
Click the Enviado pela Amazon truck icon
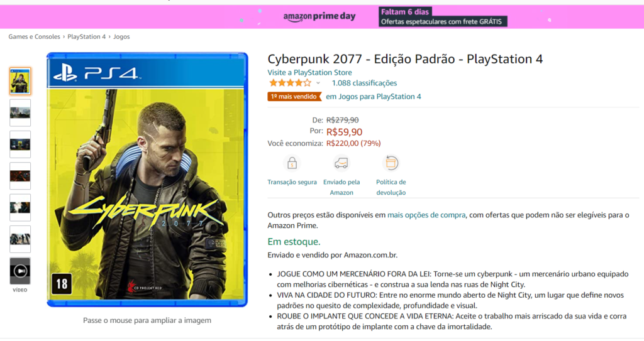coord(341,163)
